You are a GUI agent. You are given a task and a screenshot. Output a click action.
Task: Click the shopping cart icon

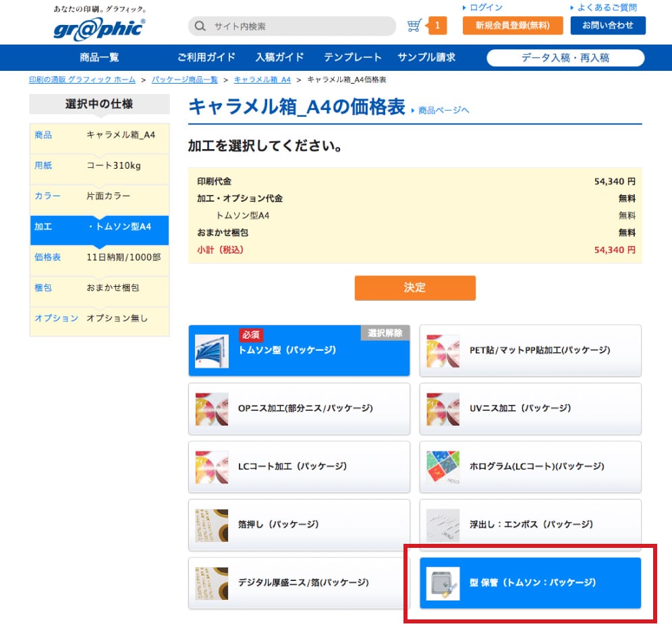(415, 26)
